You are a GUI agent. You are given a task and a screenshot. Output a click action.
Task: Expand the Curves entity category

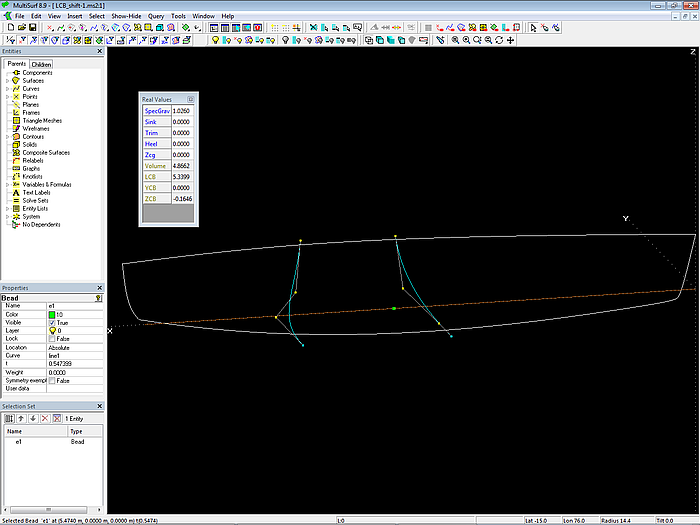(7, 89)
